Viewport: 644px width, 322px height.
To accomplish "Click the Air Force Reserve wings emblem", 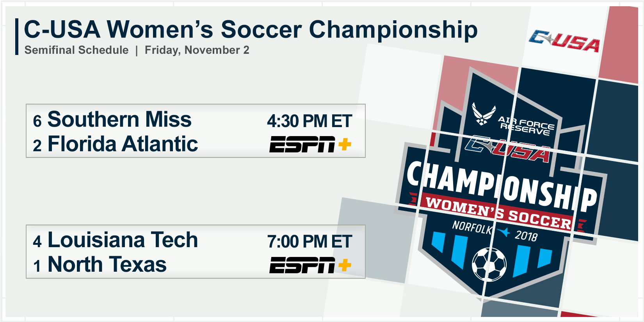I will coord(484,113).
